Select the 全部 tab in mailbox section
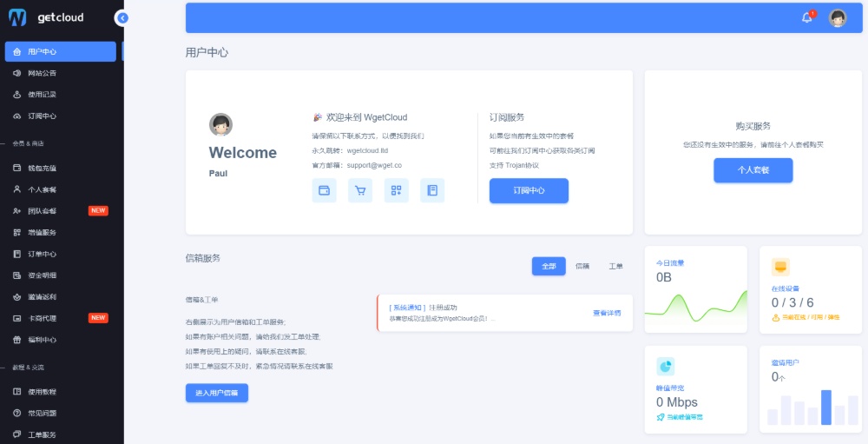 (549, 266)
